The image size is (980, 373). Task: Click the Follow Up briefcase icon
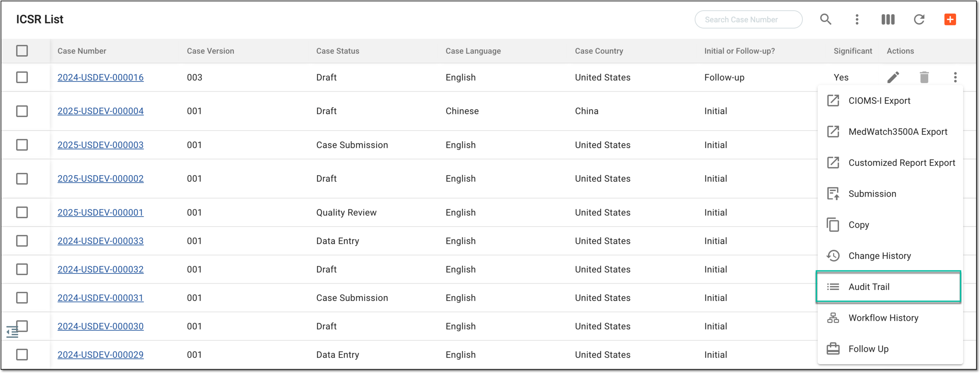tap(833, 349)
